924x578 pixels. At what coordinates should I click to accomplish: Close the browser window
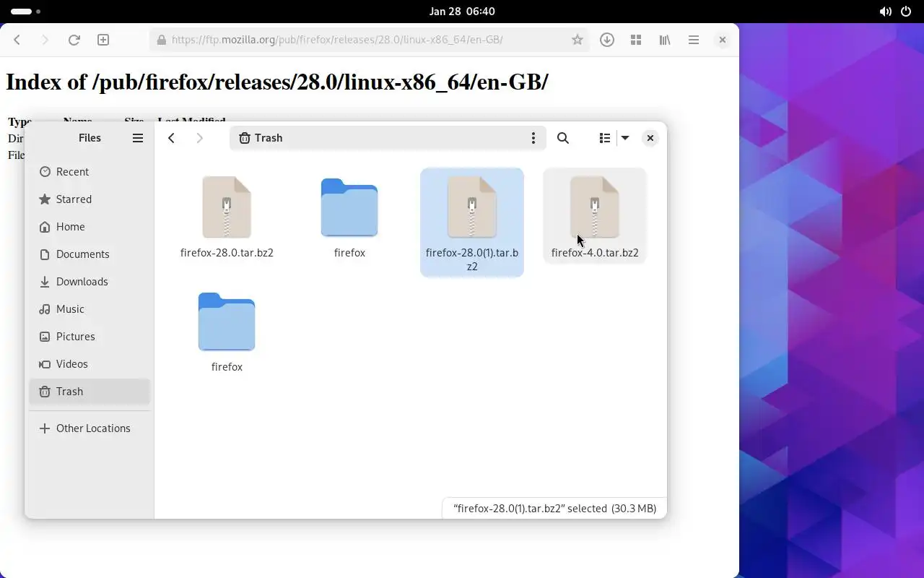[723, 40]
